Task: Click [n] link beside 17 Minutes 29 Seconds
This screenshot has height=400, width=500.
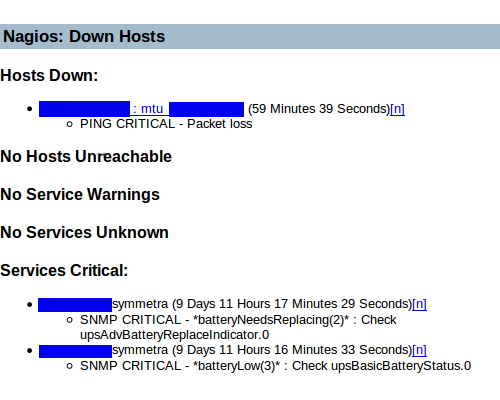Action: click(419, 304)
